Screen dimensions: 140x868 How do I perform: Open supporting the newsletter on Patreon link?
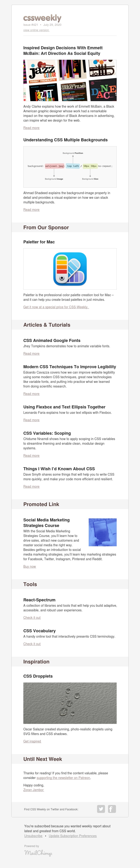[63, 778]
